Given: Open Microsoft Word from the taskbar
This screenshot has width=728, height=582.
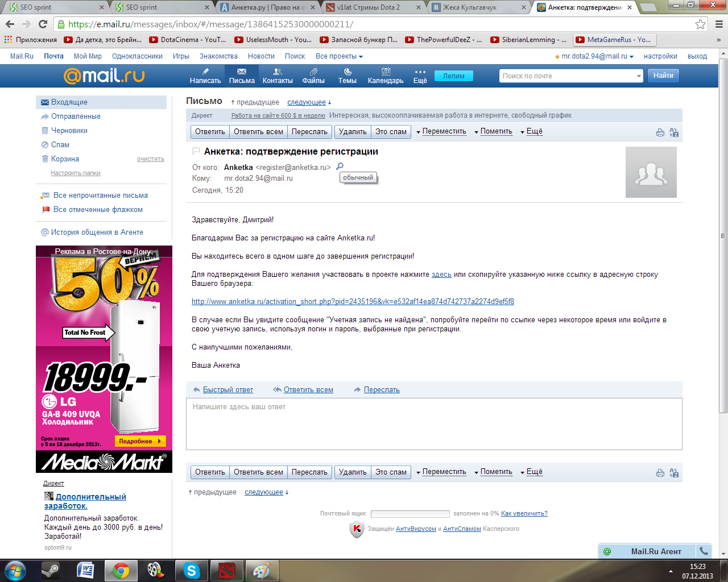Looking at the screenshot, I should pos(85,570).
